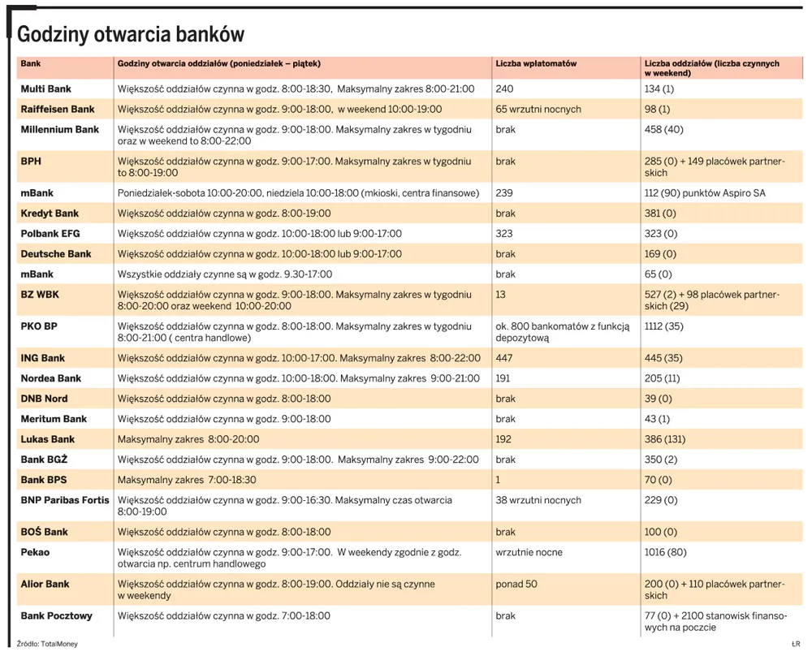Viewport: 812px width, 656px height.
Task: Click the Alior Bank row name
Action: point(45,584)
